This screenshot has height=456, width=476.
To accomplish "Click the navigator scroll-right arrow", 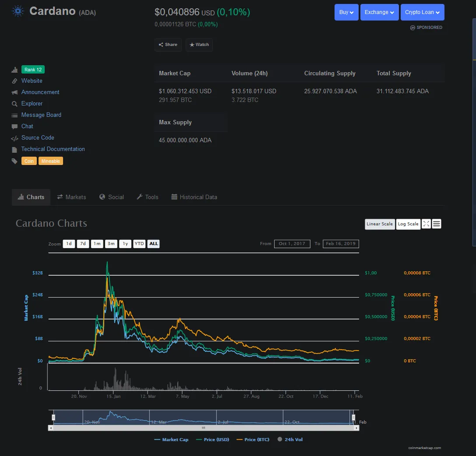I will (356, 428).
